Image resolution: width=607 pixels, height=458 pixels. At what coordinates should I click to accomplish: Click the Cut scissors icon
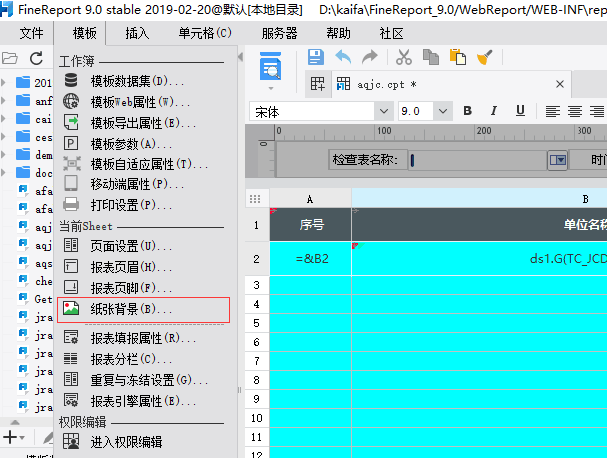404,57
